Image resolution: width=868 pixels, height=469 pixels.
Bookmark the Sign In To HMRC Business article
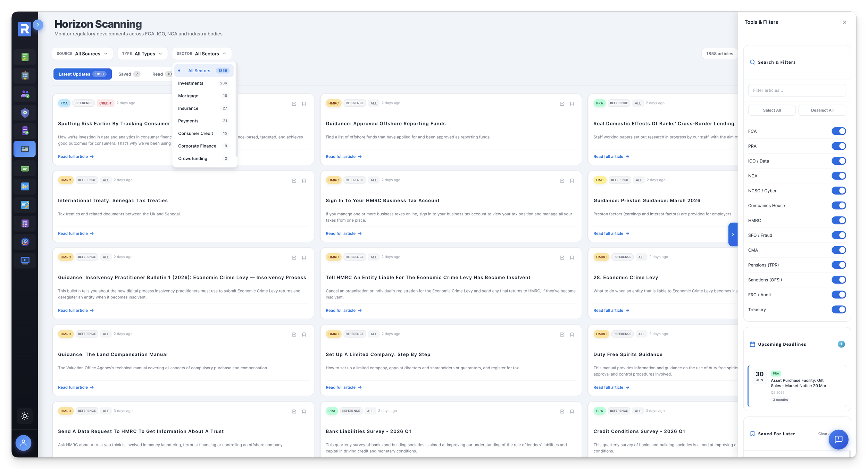(x=572, y=181)
